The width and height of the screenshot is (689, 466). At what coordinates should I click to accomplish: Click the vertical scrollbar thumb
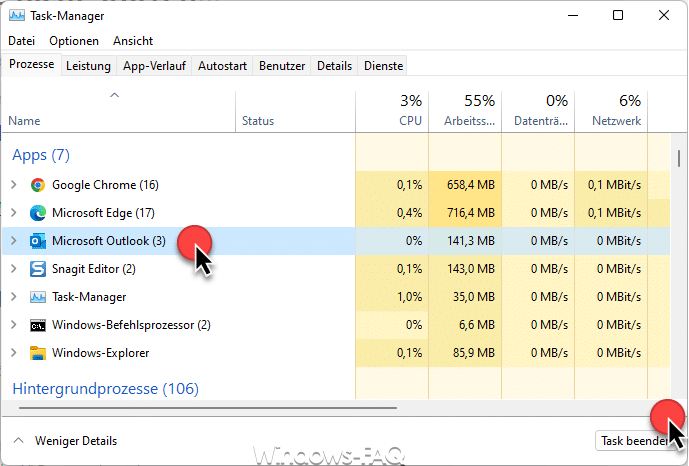tap(679, 159)
